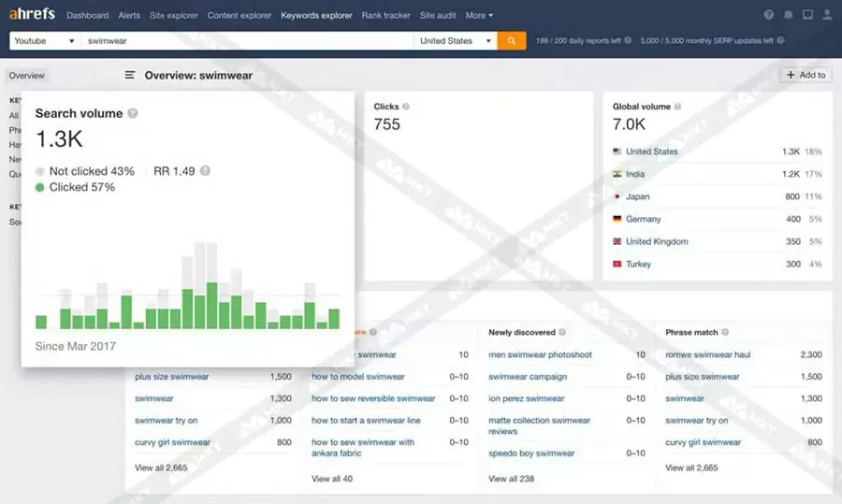Click the green Clicked 57% legend dot

(x=39, y=188)
